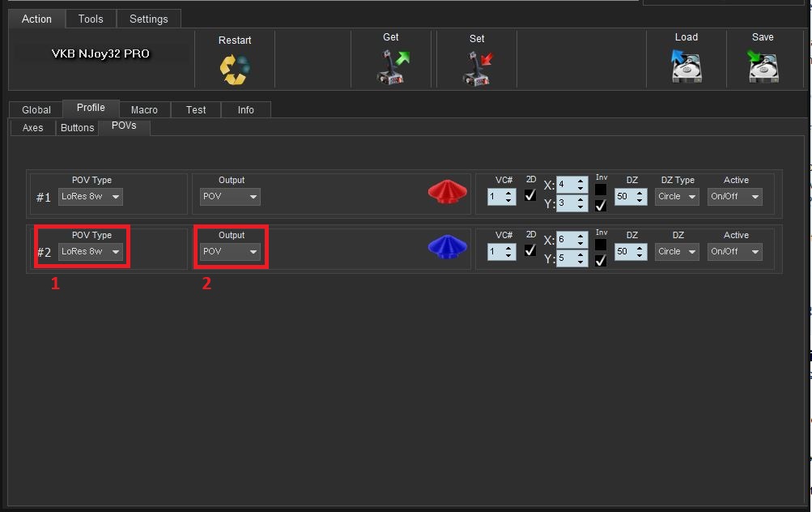Toggle X-axis Inv checkbox in row #2

pyautogui.click(x=601, y=244)
